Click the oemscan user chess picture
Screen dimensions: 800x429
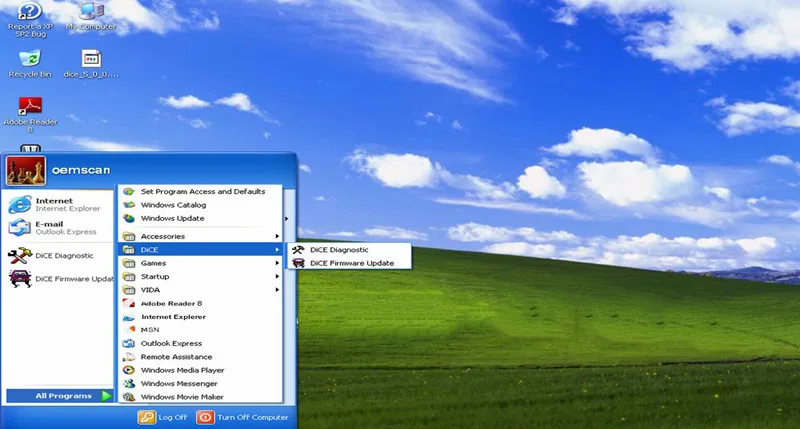pyautogui.click(x=26, y=171)
